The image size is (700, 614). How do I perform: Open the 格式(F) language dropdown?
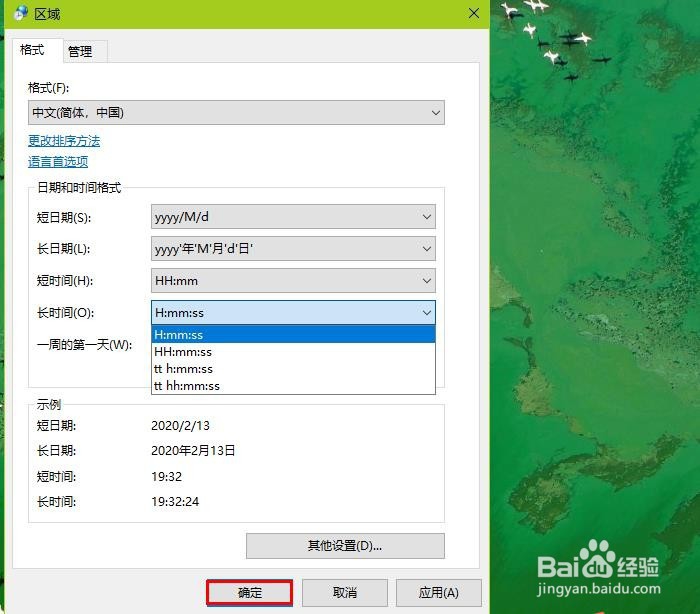point(236,113)
